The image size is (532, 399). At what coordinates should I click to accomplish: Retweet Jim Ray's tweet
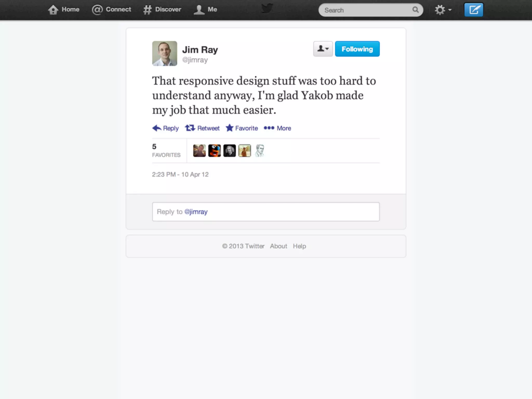point(202,128)
